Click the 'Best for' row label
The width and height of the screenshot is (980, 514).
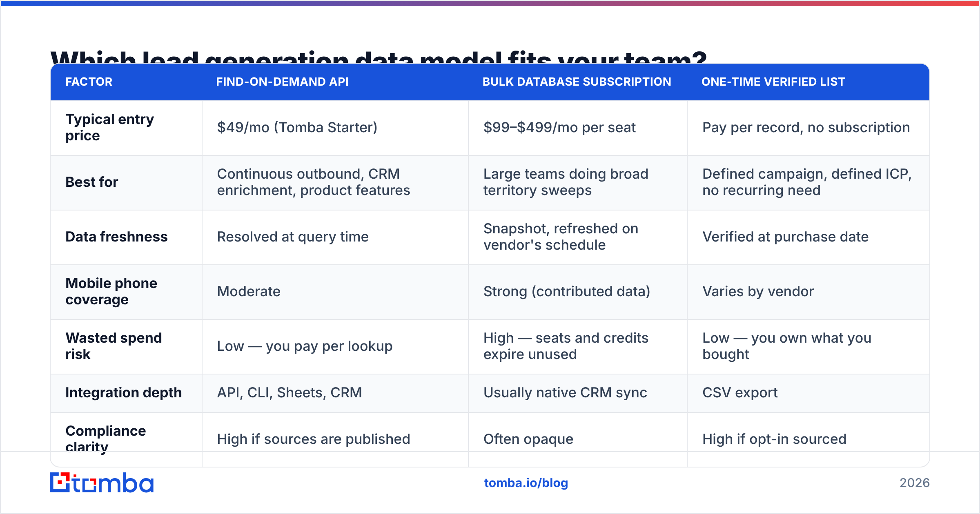(92, 182)
